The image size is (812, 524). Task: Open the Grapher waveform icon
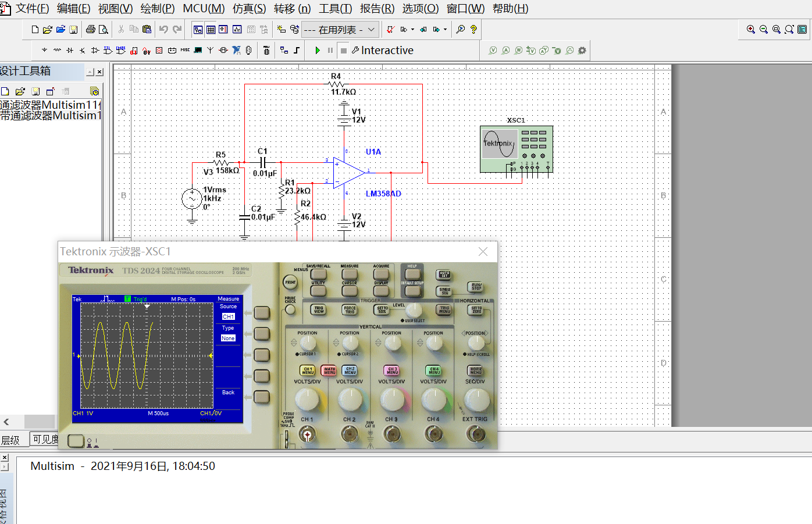tap(237, 29)
